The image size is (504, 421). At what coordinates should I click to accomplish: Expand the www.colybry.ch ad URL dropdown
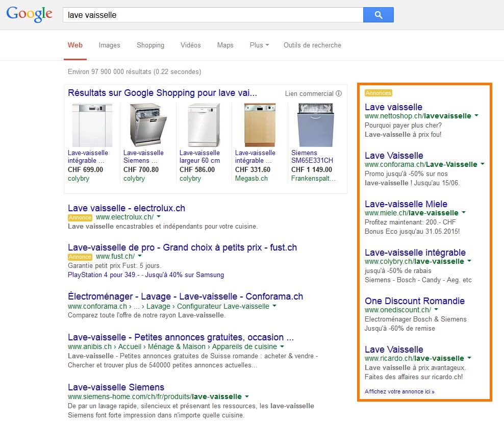tap(469, 261)
